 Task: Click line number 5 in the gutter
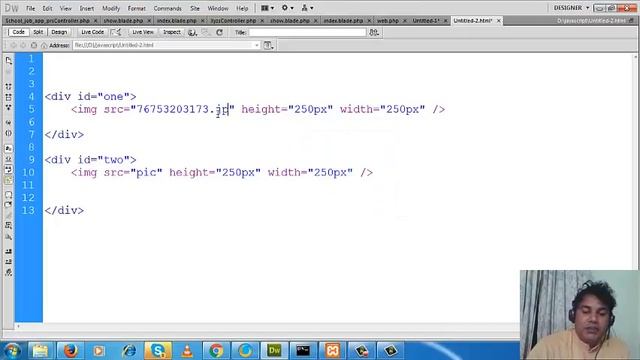31,109
